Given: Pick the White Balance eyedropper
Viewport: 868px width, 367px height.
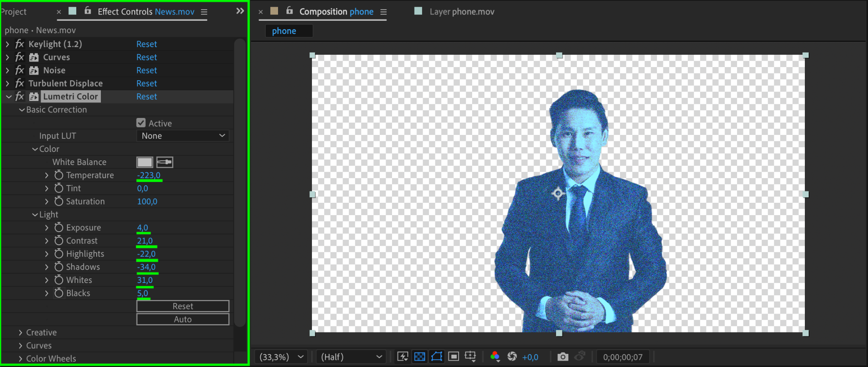Looking at the screenshot, I should (165, 162).
